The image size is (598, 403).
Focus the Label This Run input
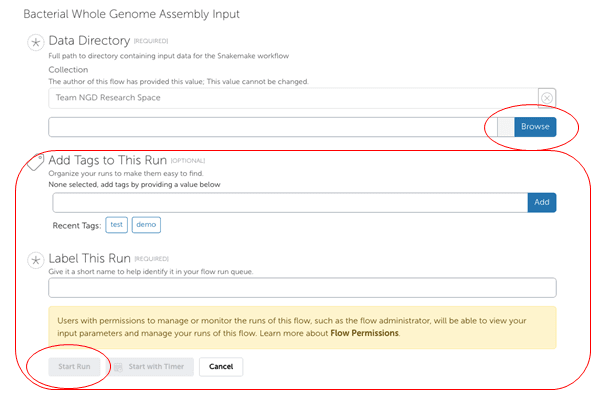point(302,287)
